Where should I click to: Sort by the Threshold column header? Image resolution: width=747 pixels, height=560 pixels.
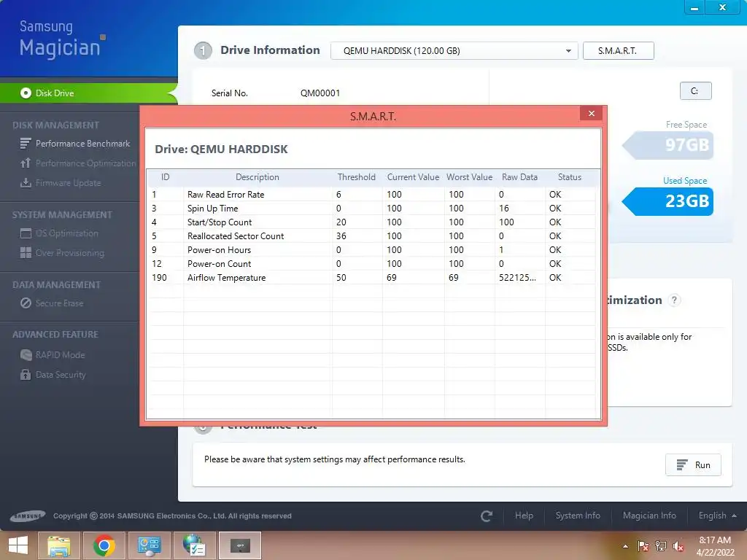pos(356,177)
